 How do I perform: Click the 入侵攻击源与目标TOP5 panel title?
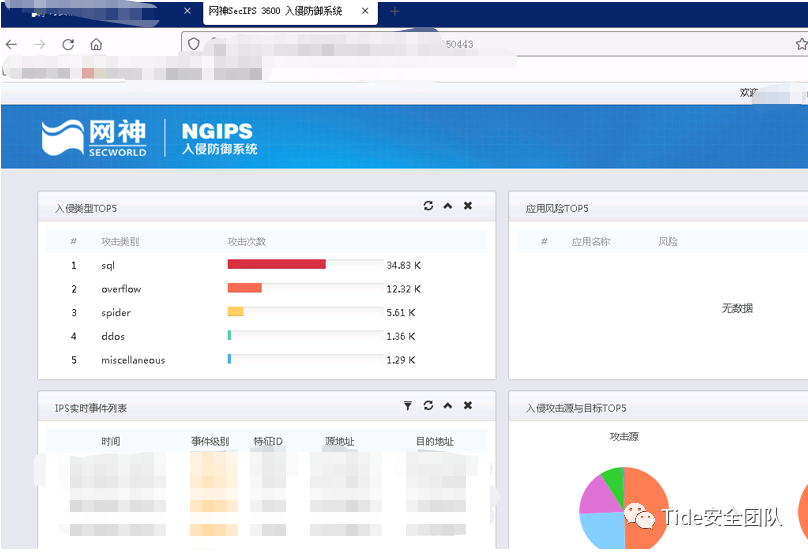tap(576, 408)
